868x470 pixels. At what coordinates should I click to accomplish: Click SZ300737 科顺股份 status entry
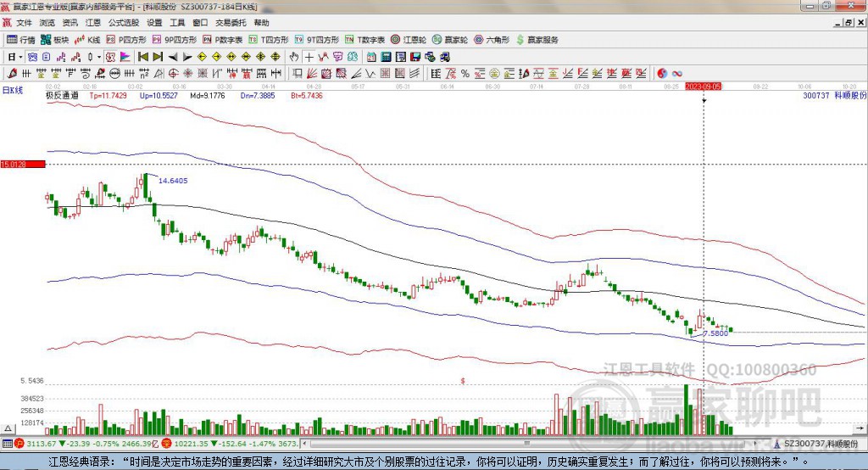(816, 444)
